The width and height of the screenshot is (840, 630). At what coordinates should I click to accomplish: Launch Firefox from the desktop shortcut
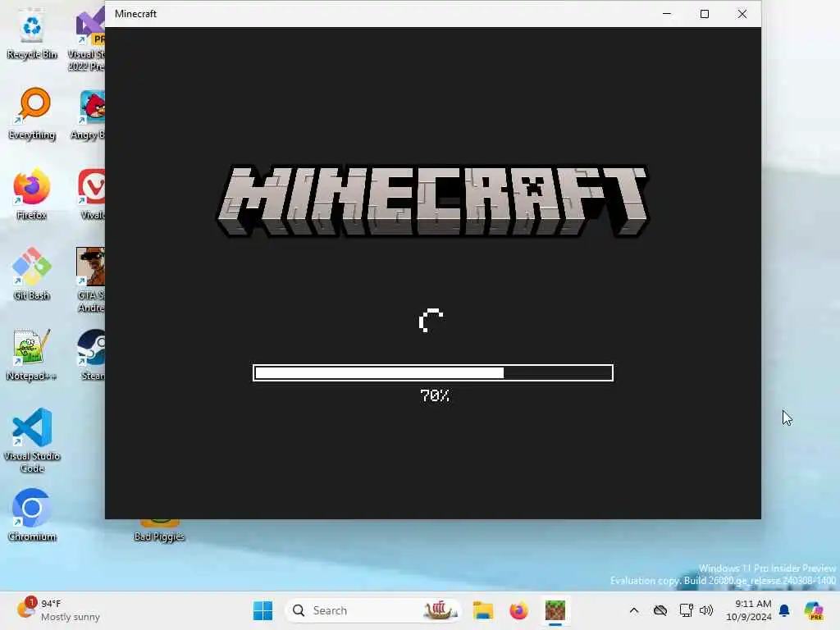tap(32, 194)
